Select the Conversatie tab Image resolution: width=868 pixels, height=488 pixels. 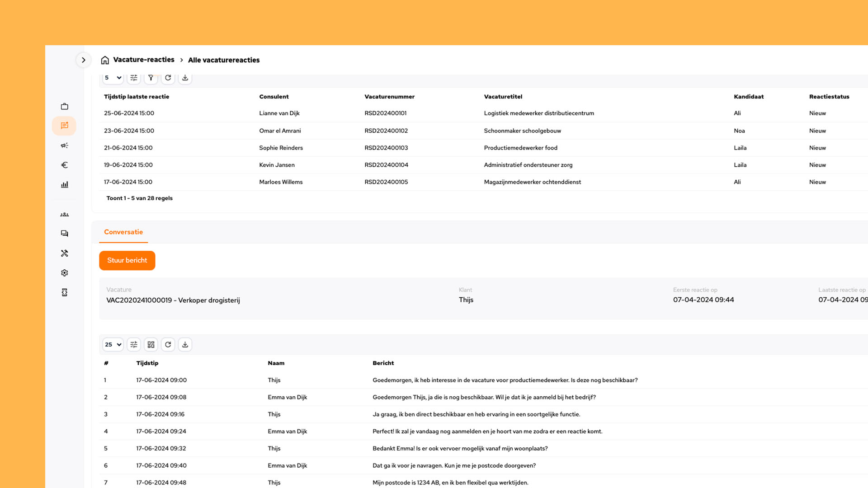pyautogui.click(x=123, y=232)
